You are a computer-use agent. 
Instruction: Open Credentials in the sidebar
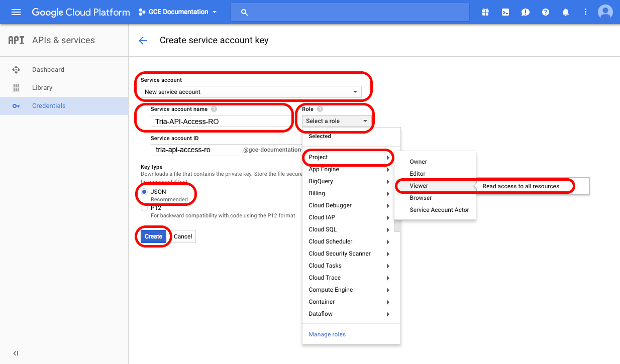[64, 106]
